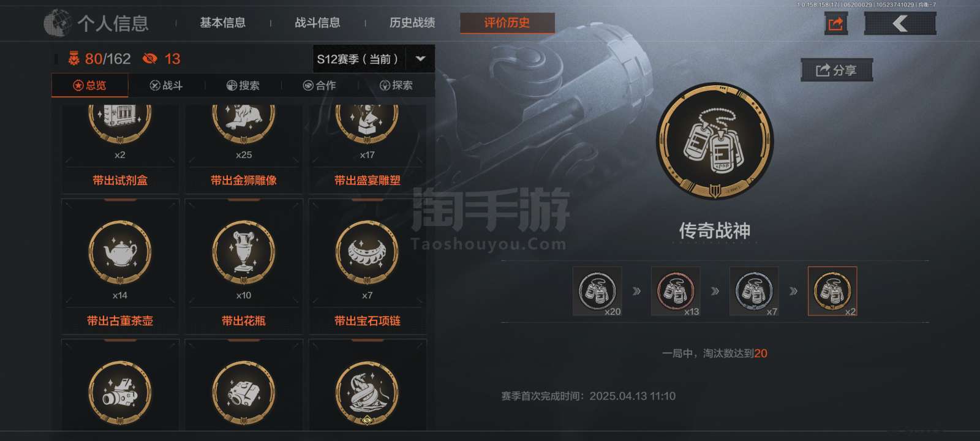
Task: Select the 带出花瓶 vase badge
Action: tap(244, 265)
